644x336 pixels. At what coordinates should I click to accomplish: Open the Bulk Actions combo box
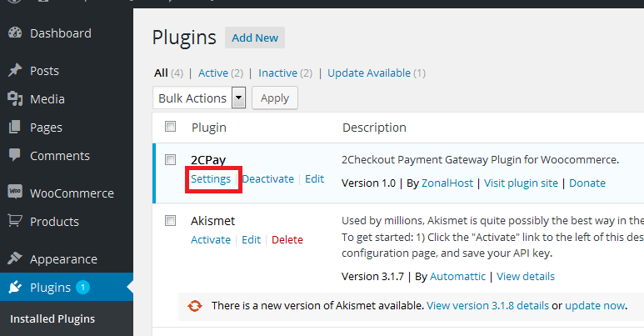[199, 98]
